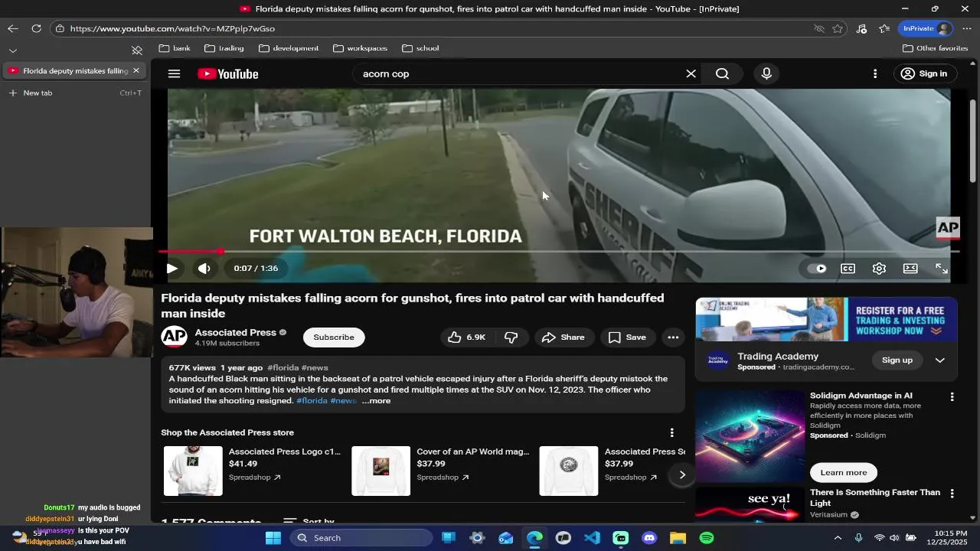Play the paused video
980x551 pixels.
tap(171, 269)
